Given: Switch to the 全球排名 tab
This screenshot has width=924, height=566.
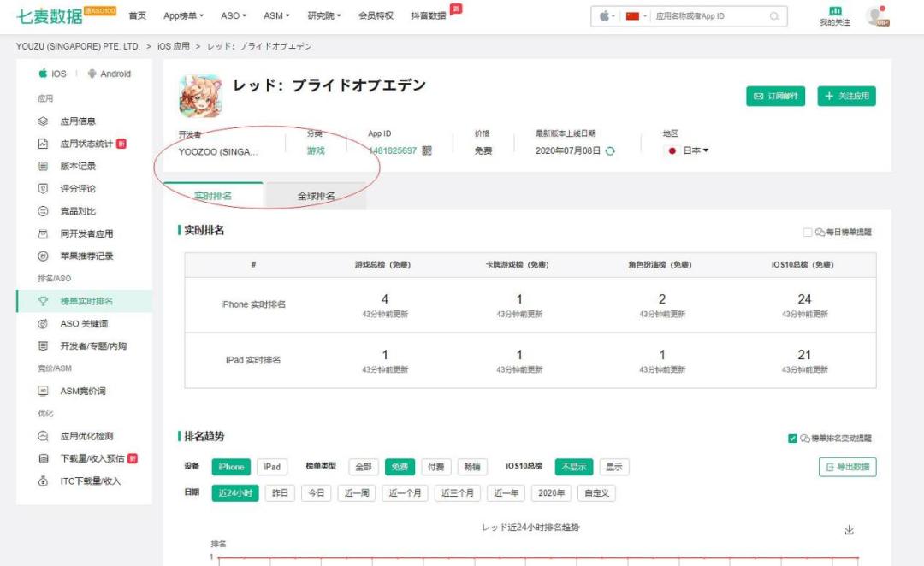Looking at the screenshot, I should pos(316,196).
